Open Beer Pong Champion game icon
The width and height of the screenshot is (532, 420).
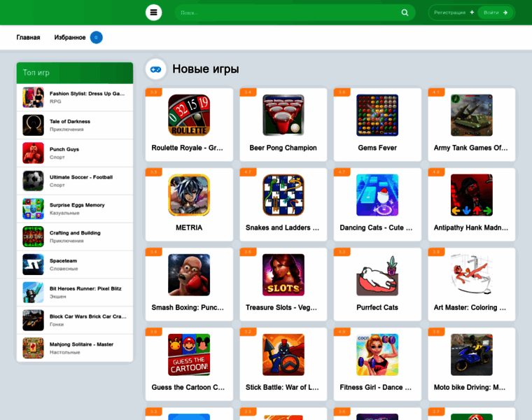click(x=283, y=115)
